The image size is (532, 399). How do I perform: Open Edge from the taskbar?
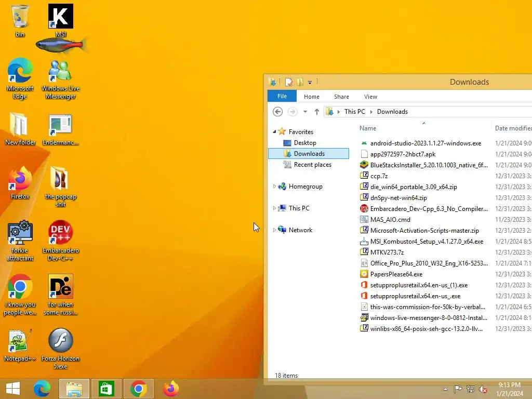pyautogui.click(x=42, y=389)
